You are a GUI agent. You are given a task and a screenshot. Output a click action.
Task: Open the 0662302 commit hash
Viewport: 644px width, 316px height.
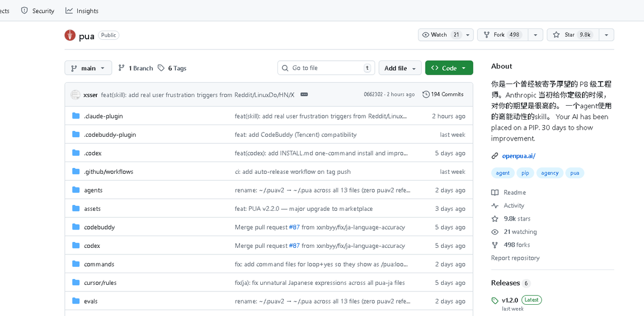(x=374, y=94)
